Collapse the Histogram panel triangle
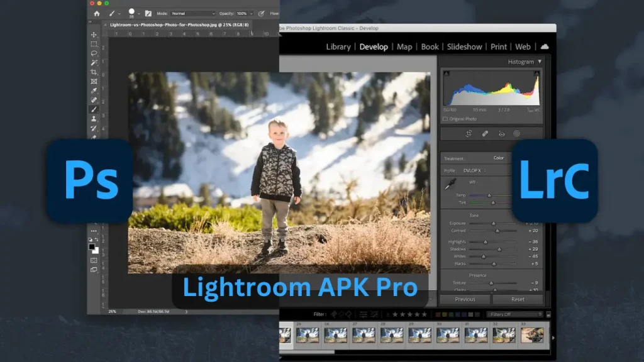 540,62
